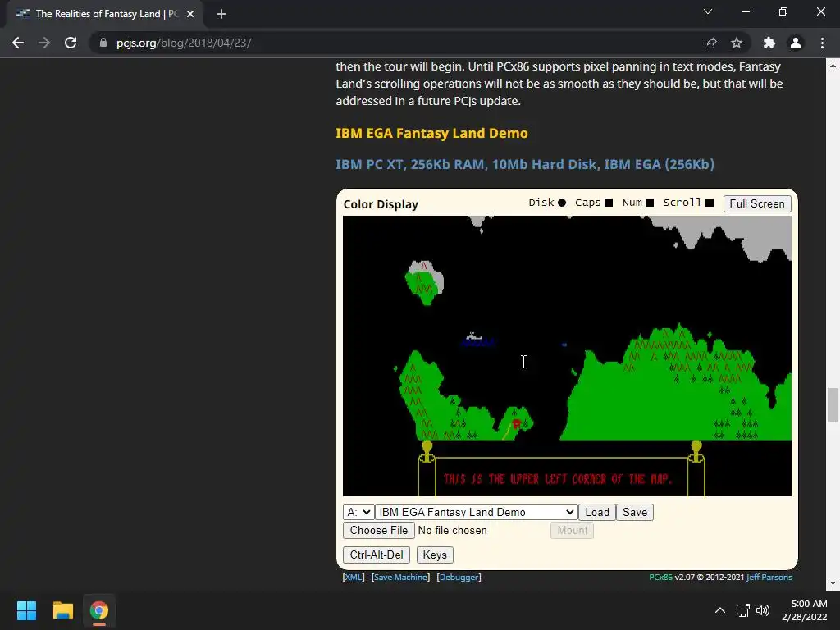
Task: Click the Load button
Action: tap(597, 512)
